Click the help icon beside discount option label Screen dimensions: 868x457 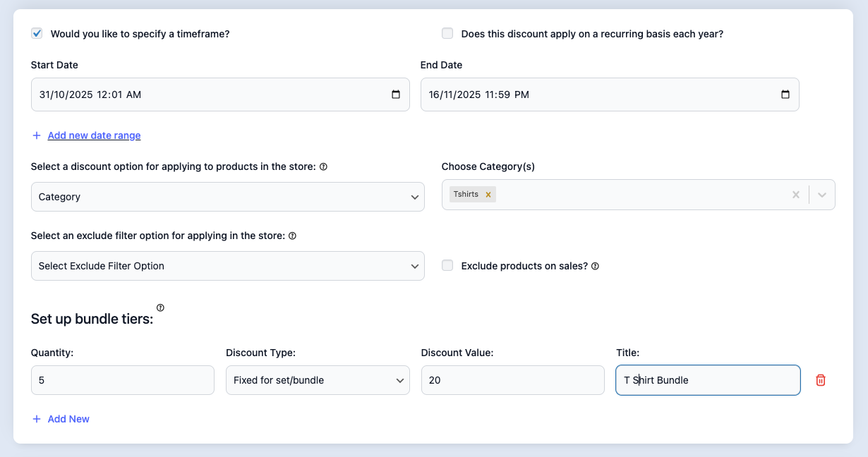click(323, 167)
